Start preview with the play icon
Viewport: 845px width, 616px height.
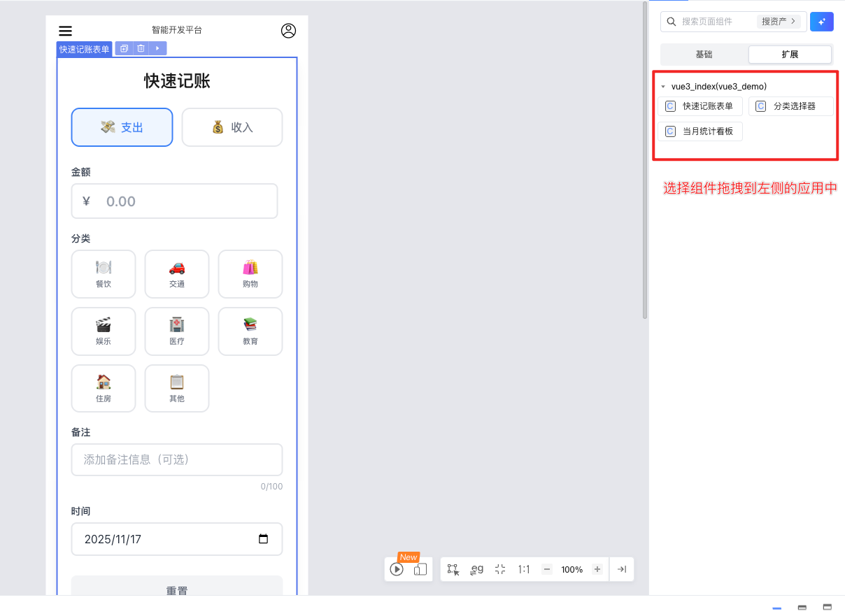(x=397, y=569)
